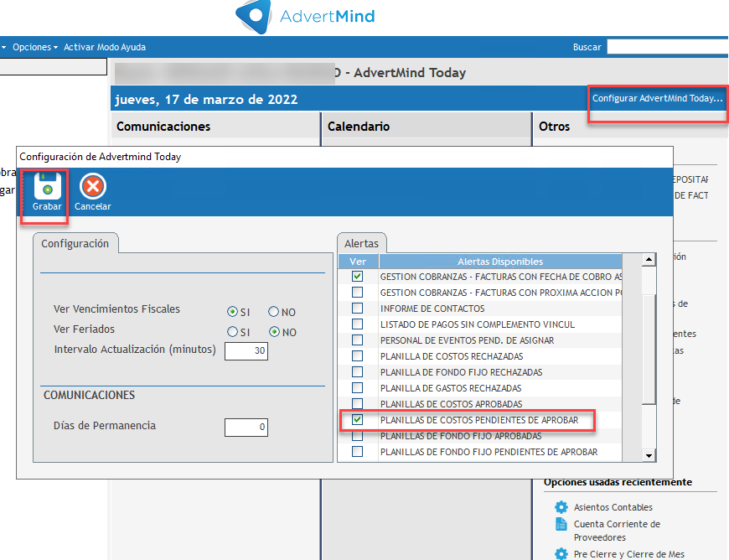Viewport: 729px width, 560px height.
Task: Open the Pre Cierre y Cierre de Mes gear icon
Action: click(x=561, y=554)
